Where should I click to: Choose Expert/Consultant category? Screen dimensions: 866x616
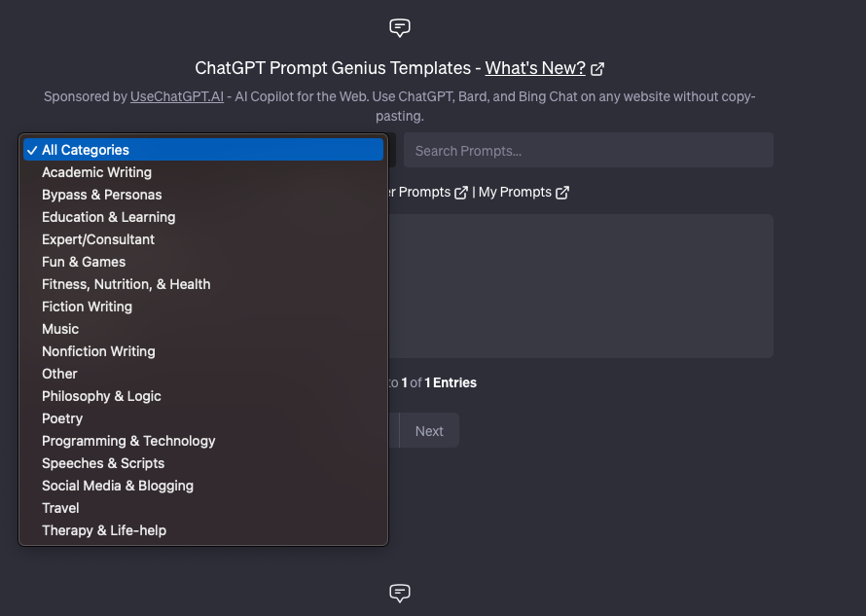[203, 239]
